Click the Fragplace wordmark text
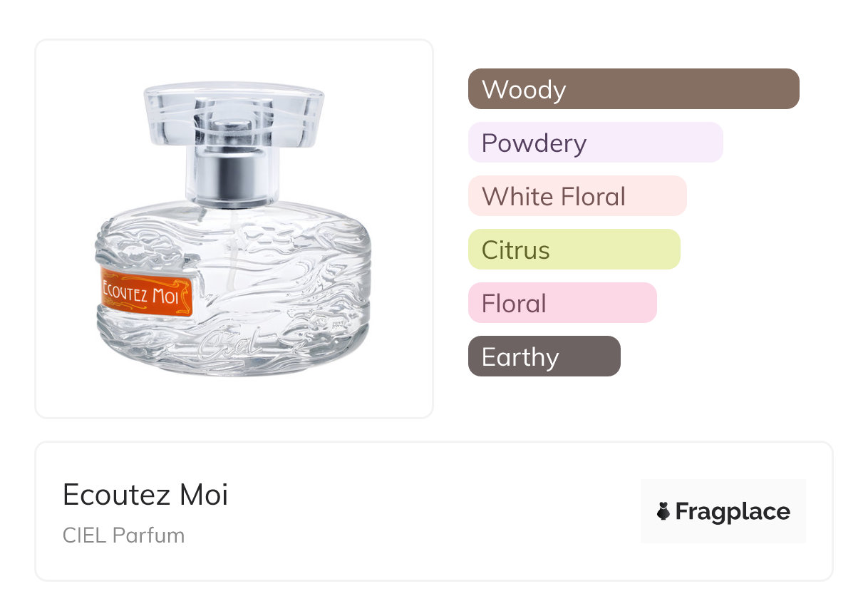 click(733, 512)
